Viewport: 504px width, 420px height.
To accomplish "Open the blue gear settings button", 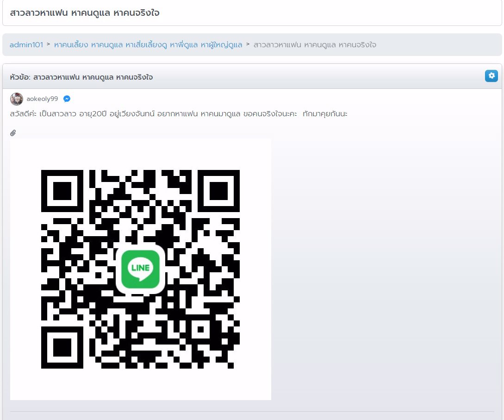I will (x=491, y=76).
